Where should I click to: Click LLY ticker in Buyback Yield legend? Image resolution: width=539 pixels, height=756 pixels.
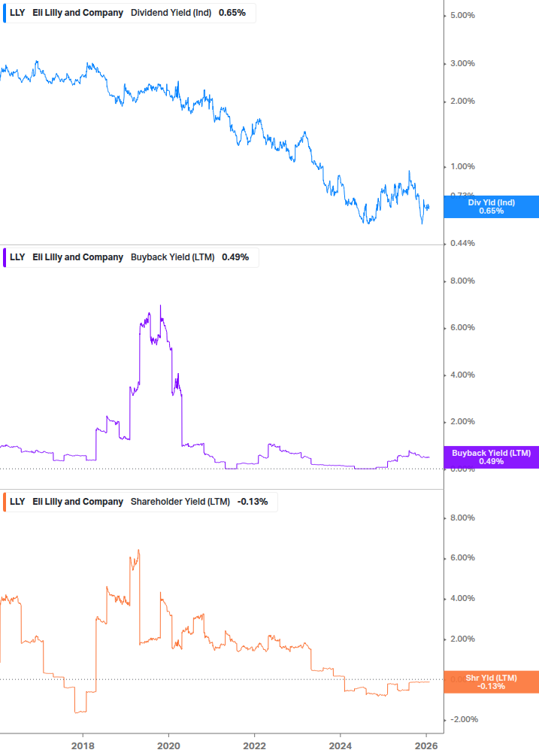click(17, 257)
